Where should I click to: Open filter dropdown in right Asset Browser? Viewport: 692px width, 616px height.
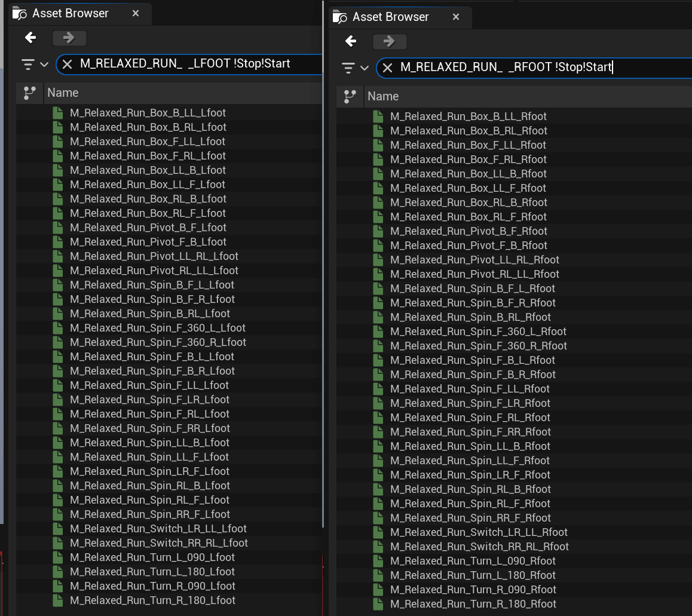pos(356,68)
